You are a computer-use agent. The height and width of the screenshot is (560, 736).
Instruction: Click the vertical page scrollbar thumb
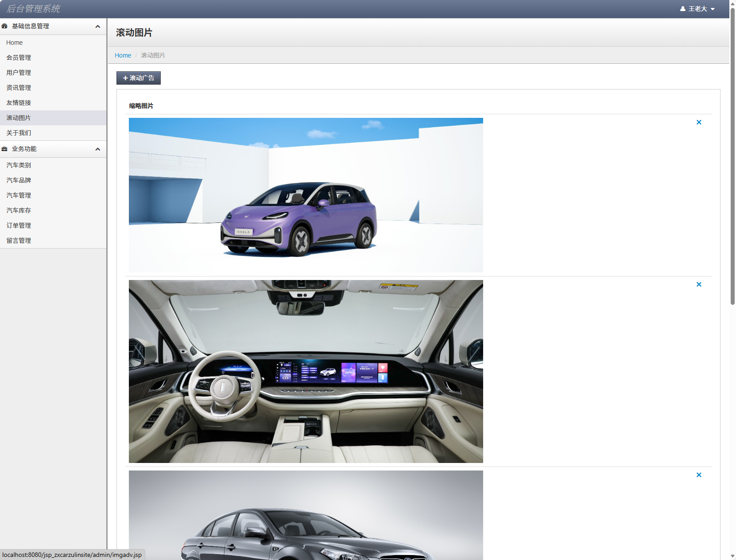[732, 155]
